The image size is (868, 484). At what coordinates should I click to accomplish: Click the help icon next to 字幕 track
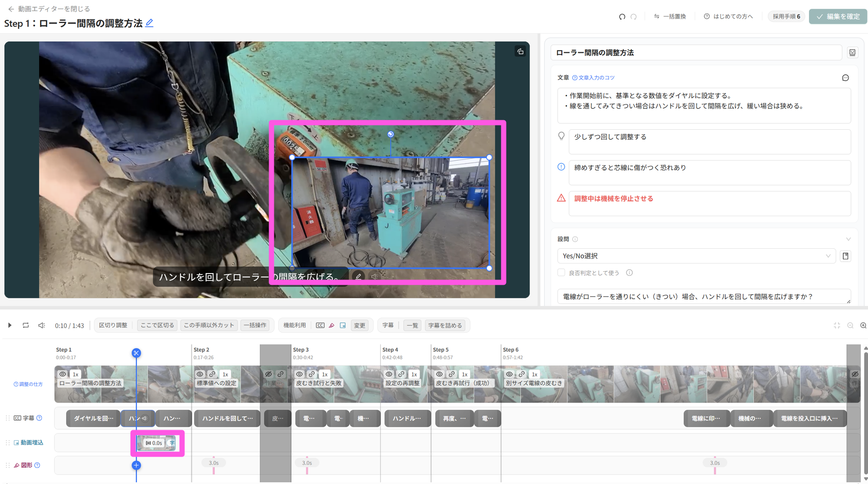coord(39,418)
